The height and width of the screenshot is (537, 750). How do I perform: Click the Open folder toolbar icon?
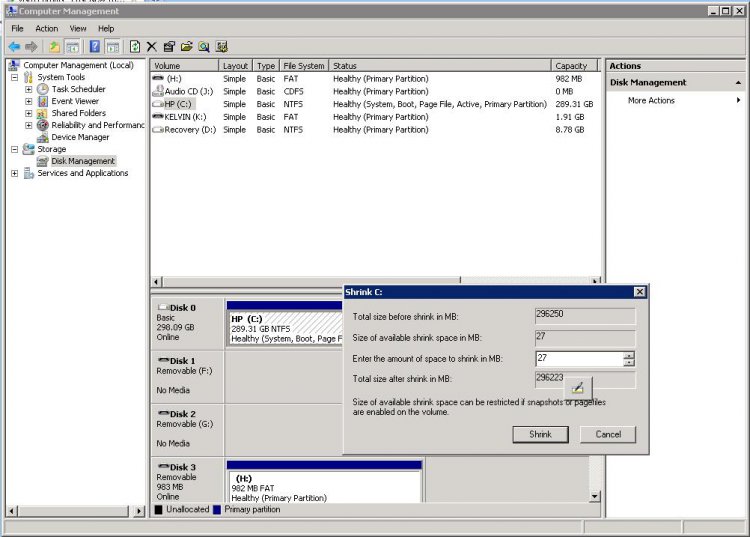(187, 46)
